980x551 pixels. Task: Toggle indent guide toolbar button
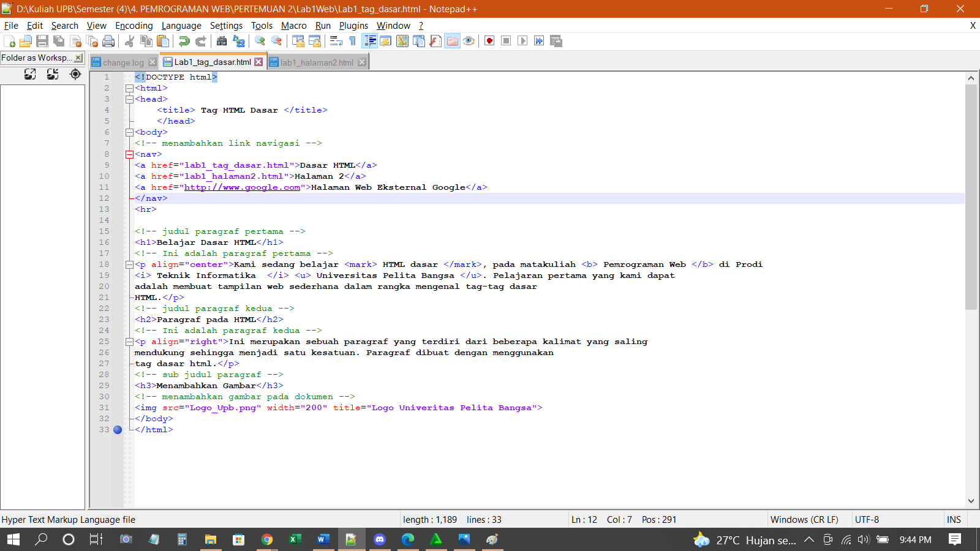pos(370,41)
